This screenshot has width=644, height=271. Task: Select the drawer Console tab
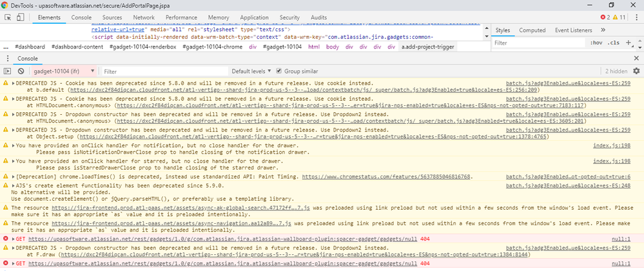[27, 59]
